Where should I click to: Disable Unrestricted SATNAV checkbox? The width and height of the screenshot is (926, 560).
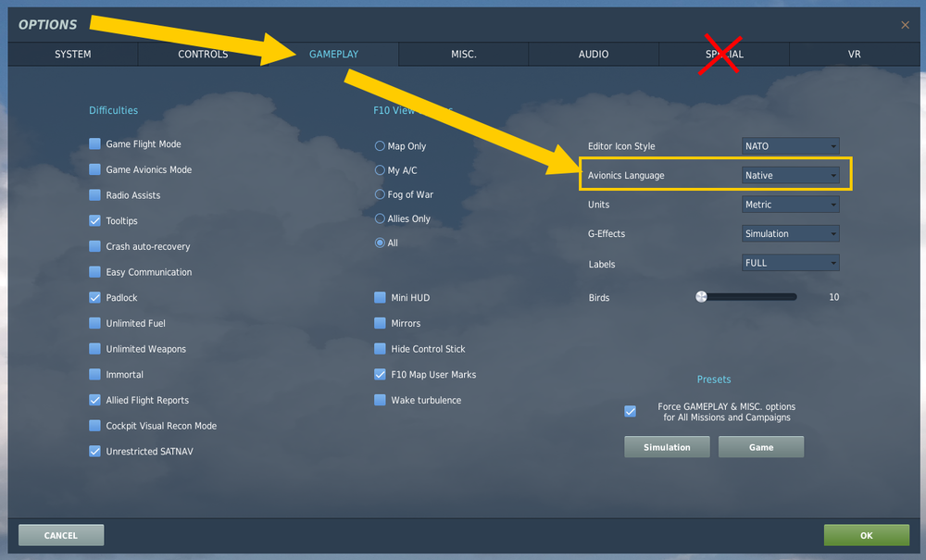[94, 452]
